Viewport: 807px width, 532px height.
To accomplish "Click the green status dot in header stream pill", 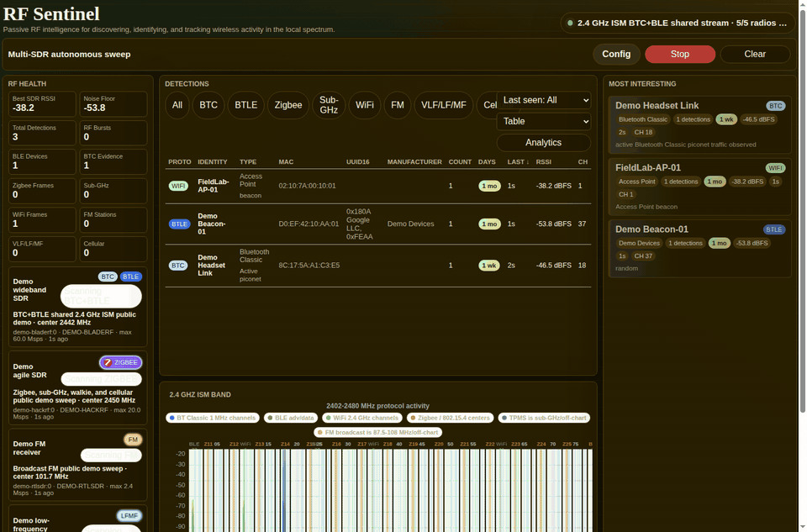I will [x=570, y=24].
